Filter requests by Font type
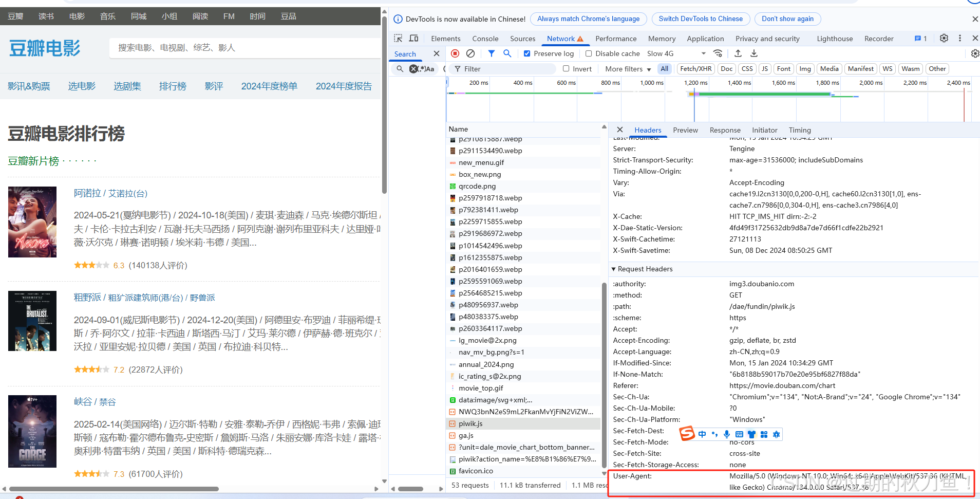The image size is (980, 499). pyautogui.click(x=784, y=69)
